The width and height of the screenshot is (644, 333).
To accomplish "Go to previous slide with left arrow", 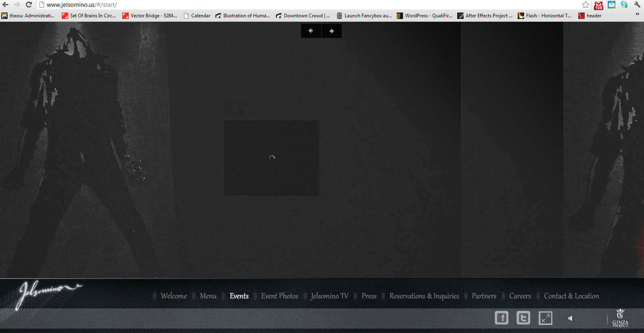I will [311, 31].
